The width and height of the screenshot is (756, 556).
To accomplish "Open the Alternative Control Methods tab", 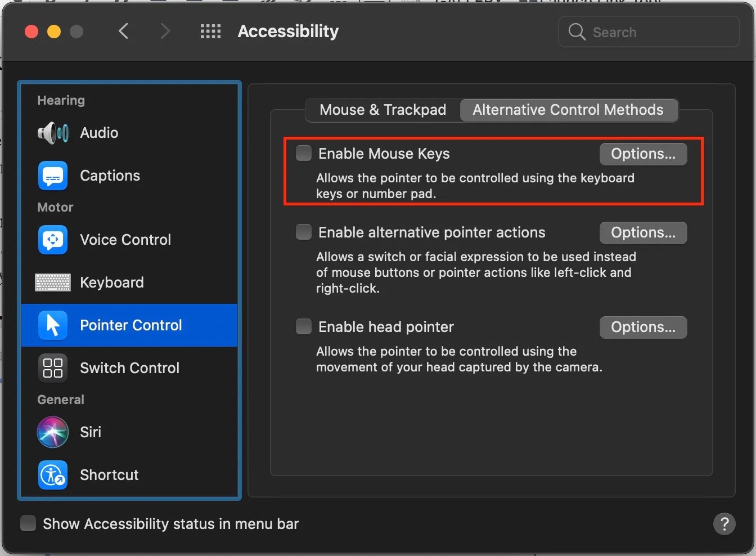I will tap(569, 110).
